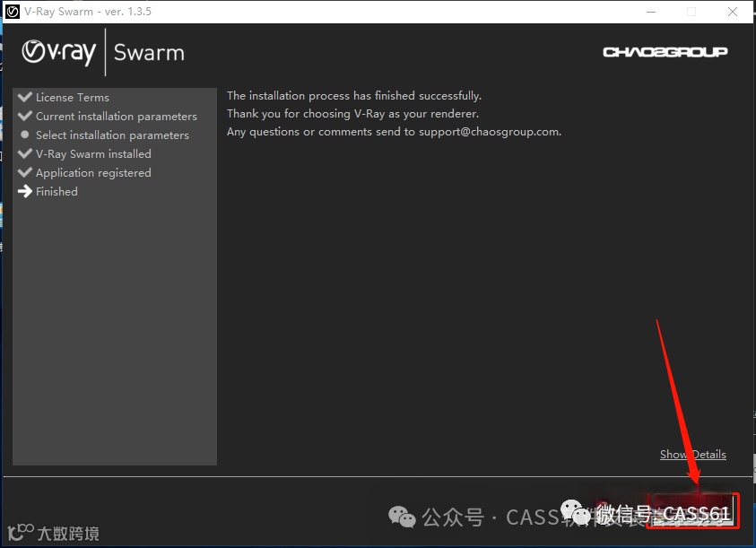This screenshot has height=548, width=756.
Task: Click the checkmark next to V-Ray Swarm installed
Action: (x=25, y=153)
